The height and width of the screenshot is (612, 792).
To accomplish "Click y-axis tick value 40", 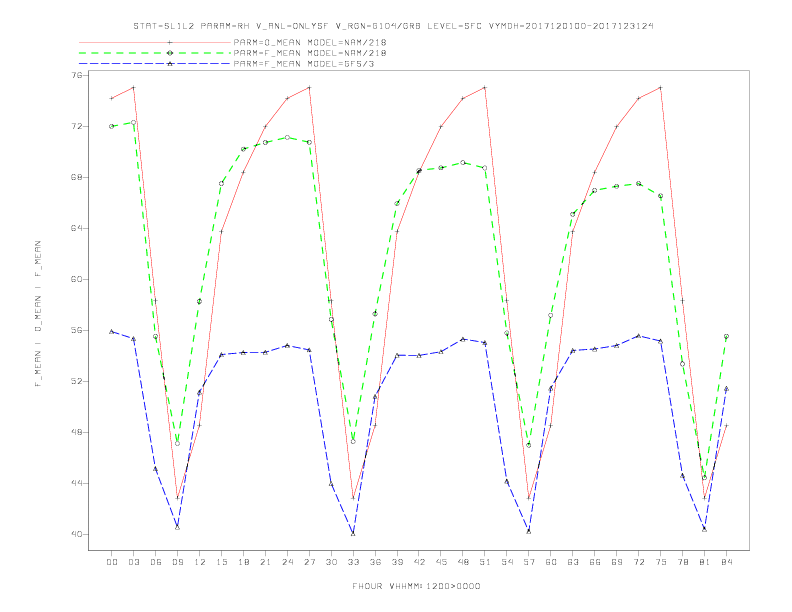I will click(x=79, y=534).
